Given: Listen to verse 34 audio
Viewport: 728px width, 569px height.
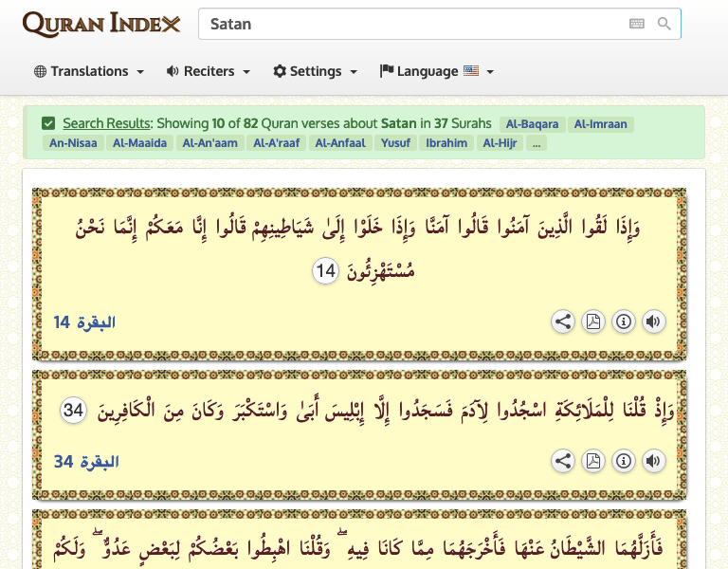Looking at the screenshot, I should tap(653, 461).
